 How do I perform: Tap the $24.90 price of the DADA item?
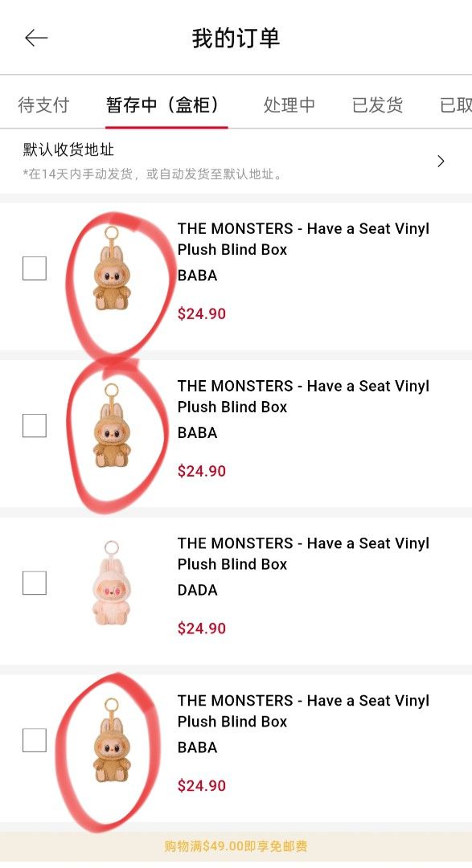click(x=201, y=628)
